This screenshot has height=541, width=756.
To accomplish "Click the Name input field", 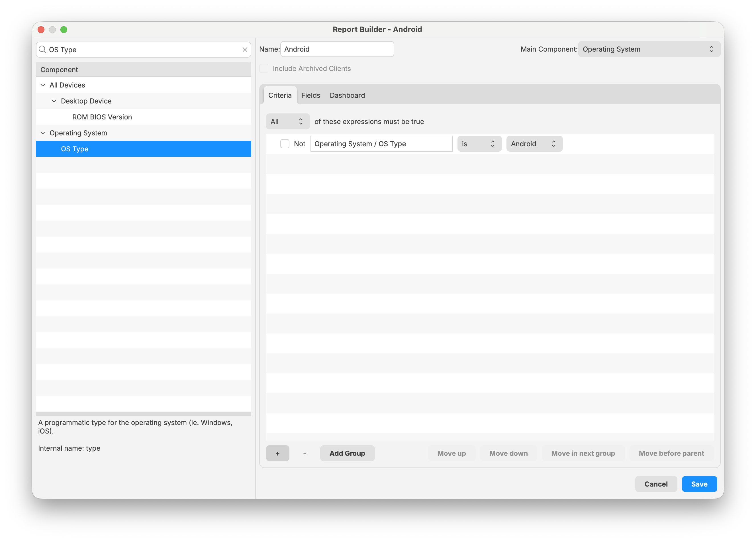I will [x=337, y=49].
